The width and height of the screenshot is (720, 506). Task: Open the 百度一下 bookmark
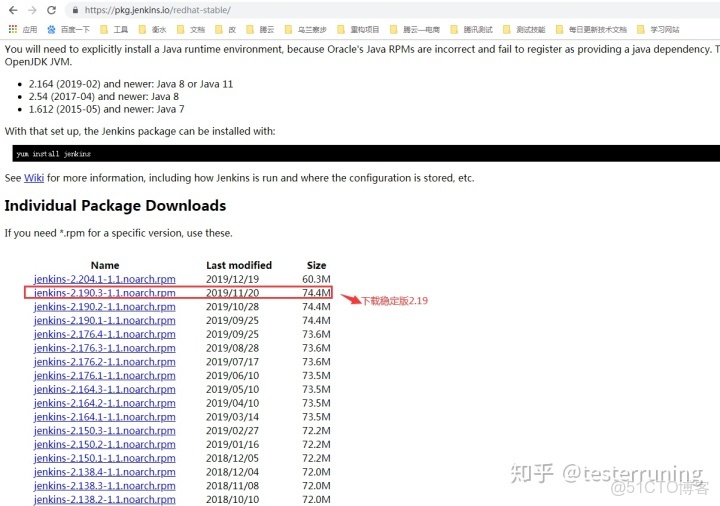coord(68,29)
